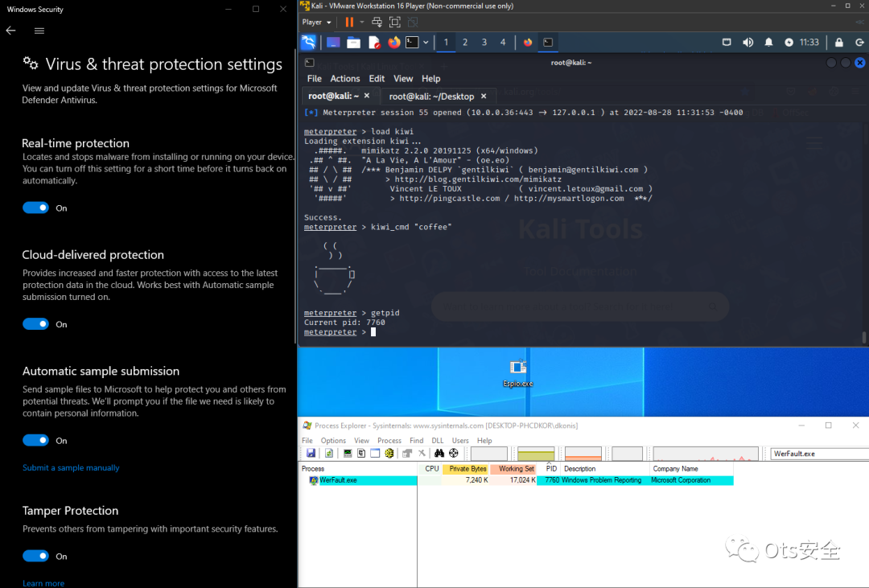
Task: Launch Firefox from the Kali panel
Action: click(394, 42)
